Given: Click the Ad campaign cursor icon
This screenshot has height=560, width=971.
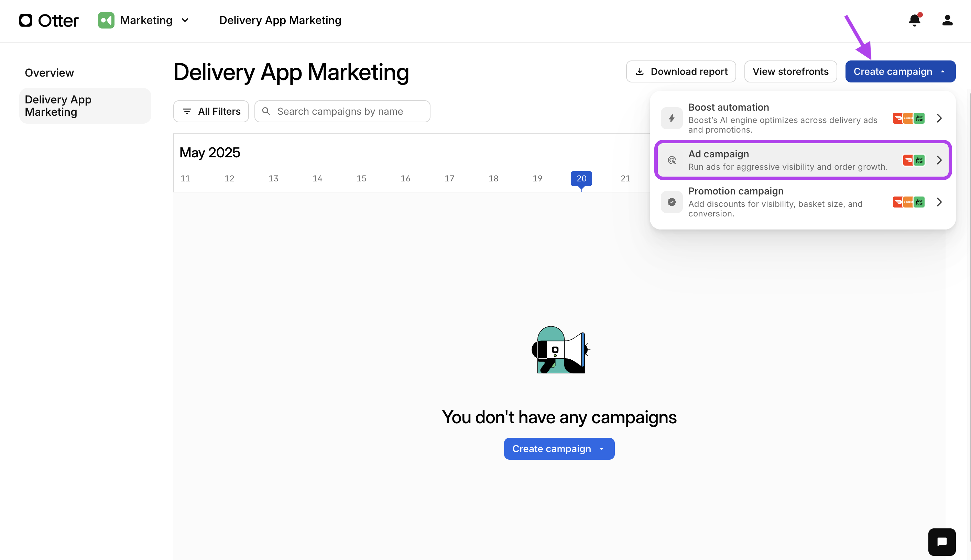Looking at the screenshot, I should [672, 160].
